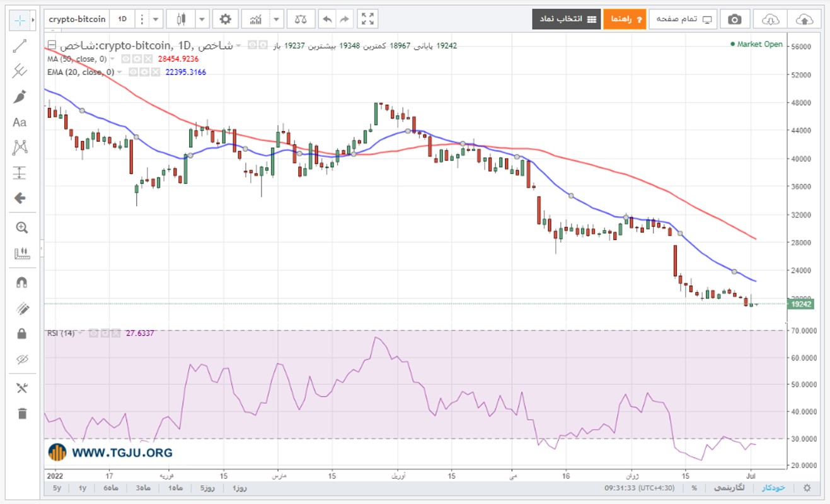Viewport: 830px width, 504px height.
Task: Activate the zoom-in magnifier tool
Action: 21,228
